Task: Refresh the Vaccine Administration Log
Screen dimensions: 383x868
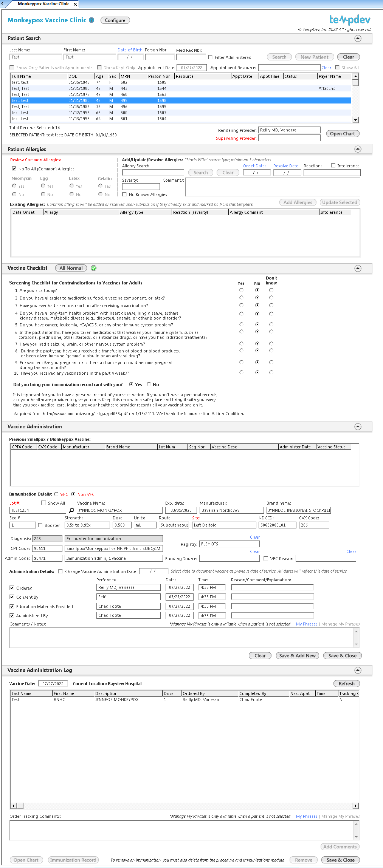Action: tap(347, 684)
